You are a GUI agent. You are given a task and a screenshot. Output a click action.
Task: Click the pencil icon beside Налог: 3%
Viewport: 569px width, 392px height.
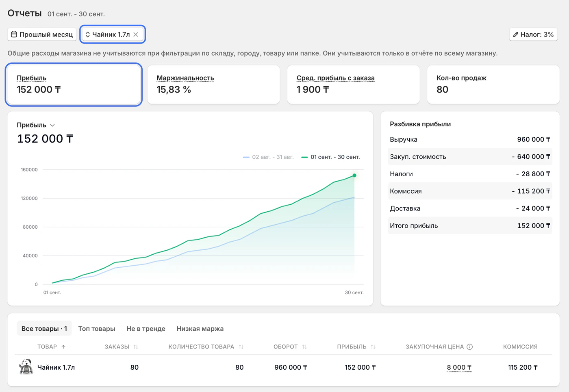pyautogui.click(x=516, y=35)
